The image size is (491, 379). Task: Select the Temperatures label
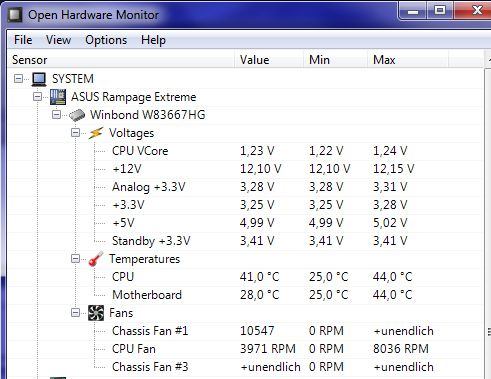click(x=145, y=259)
